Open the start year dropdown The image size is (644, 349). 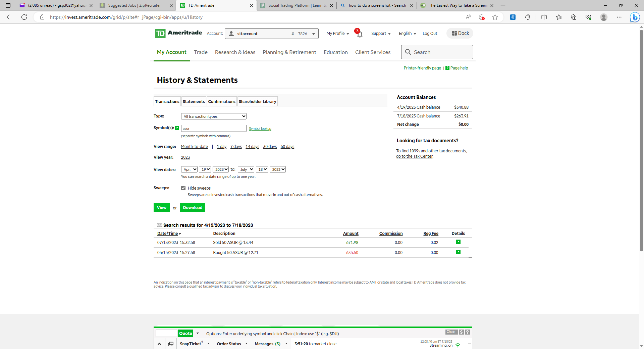[221, 169]
